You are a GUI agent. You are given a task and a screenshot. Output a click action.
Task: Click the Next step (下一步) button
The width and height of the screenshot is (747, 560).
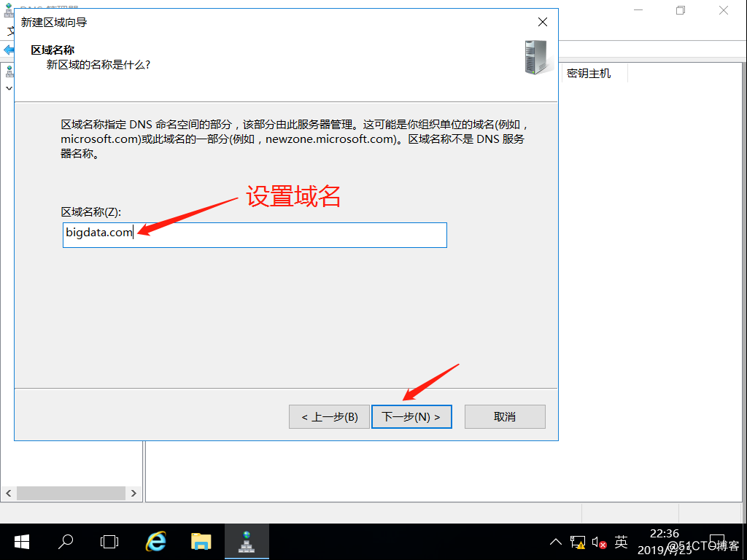pos(411,416)
